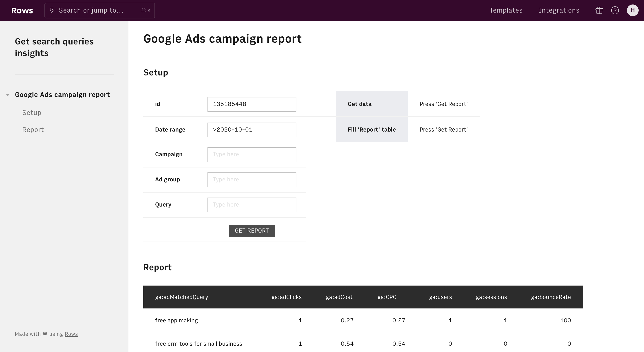Collapse the Google Ads campaign report tree arrow

click(x=8, y=95)
